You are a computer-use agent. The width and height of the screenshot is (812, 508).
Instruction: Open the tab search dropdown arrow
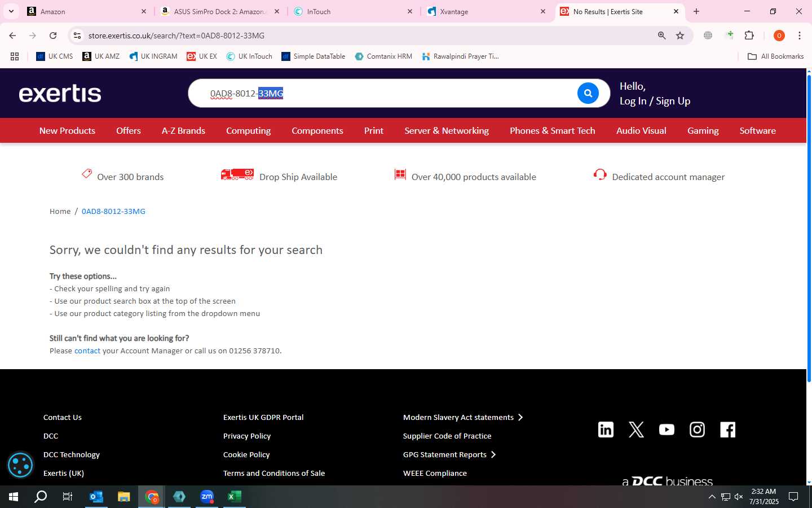[x=11, y=11]
